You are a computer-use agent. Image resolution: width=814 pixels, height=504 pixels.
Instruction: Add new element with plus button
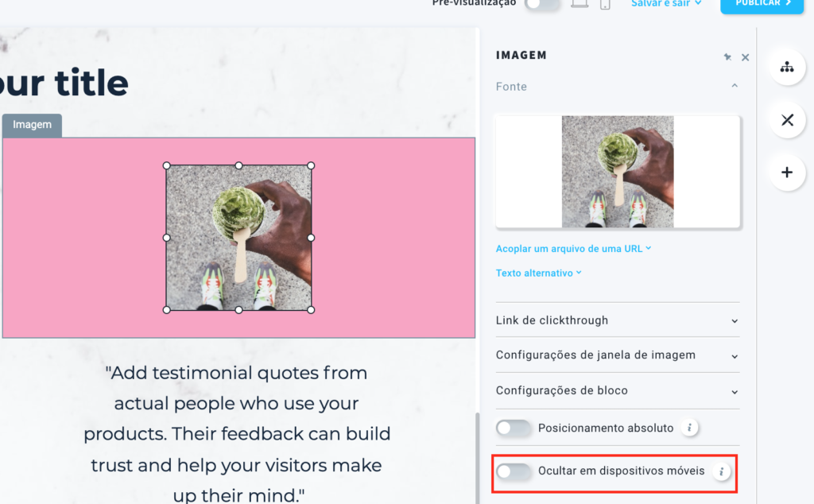(787, 173)
